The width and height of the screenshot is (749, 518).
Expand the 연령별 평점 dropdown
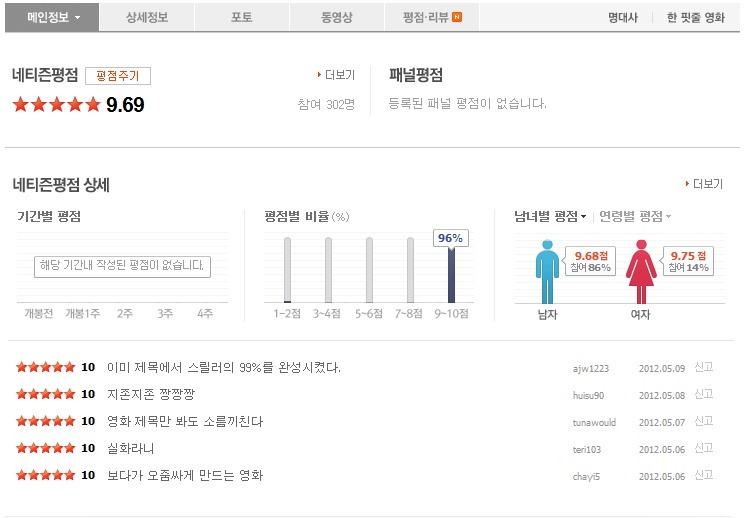(635, 216)
